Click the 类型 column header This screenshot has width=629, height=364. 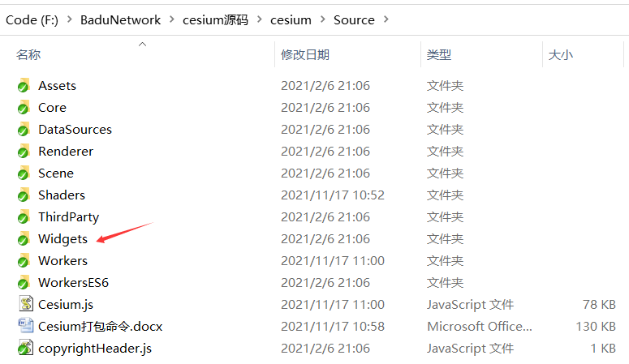[439, 54]
